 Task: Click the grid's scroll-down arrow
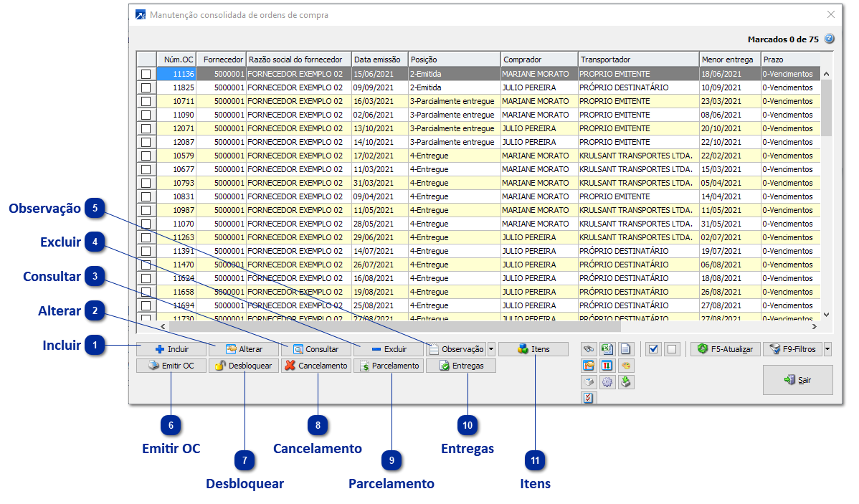click(825, 314)
